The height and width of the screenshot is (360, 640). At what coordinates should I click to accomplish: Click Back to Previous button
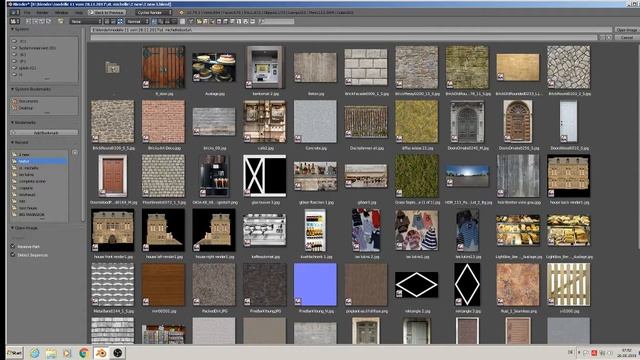pos(107,13)
